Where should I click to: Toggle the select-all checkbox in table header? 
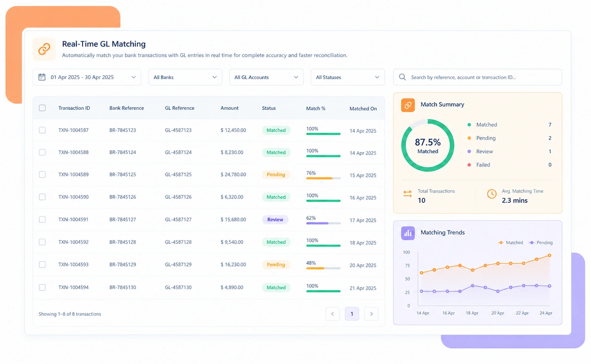tap(42, 108)
